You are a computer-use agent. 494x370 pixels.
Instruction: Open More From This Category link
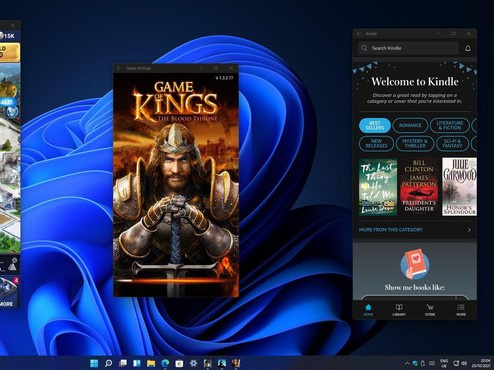click(391, 230)
